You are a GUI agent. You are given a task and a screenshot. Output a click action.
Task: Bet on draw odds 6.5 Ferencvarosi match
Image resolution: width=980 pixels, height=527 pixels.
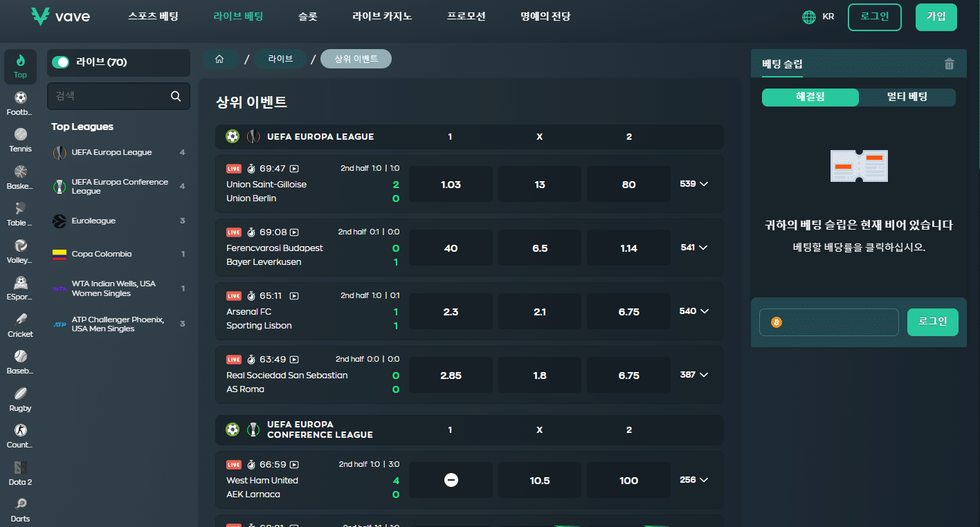540,248
